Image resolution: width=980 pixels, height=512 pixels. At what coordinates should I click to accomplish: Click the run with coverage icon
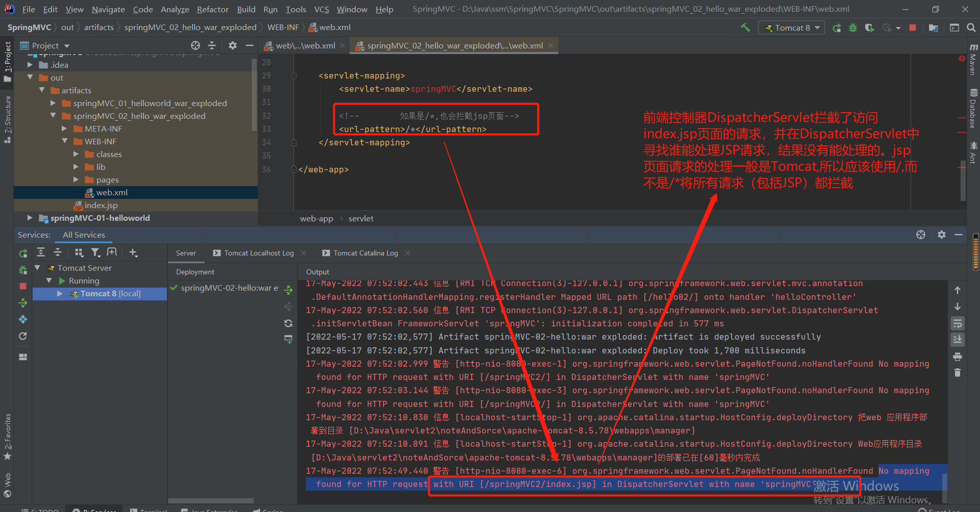coord(870,28)
